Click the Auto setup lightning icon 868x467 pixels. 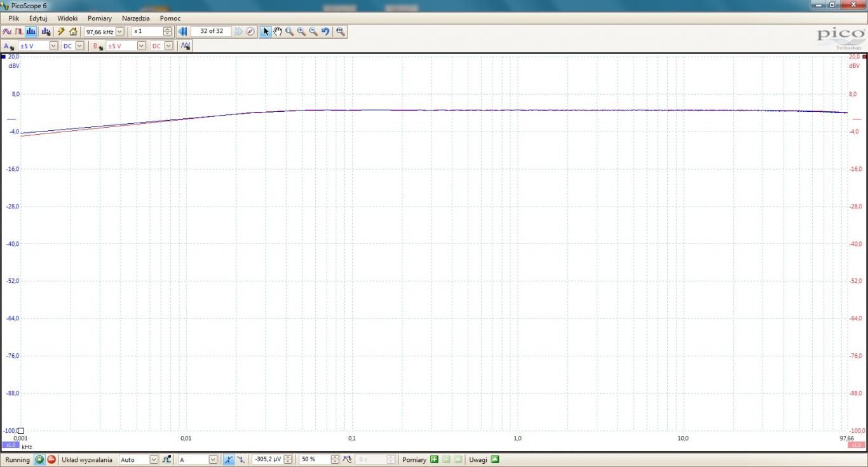(x=61, y=31)
